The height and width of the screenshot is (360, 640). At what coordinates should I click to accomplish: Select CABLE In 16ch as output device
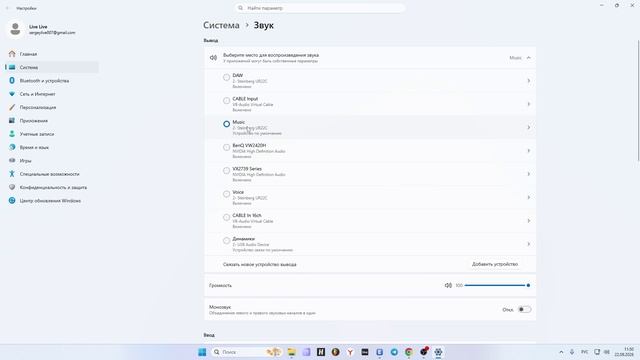tap(227, 217)
